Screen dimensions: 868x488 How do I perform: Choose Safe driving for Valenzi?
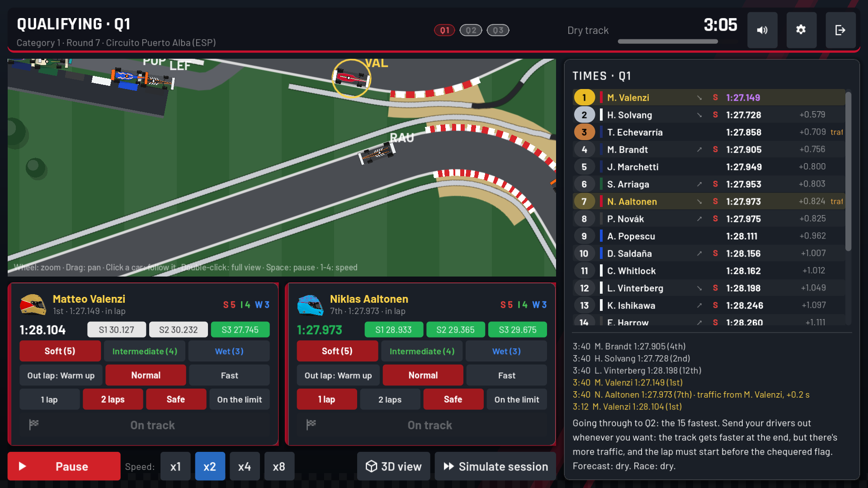pyautogui.click(x=176, y=399)
